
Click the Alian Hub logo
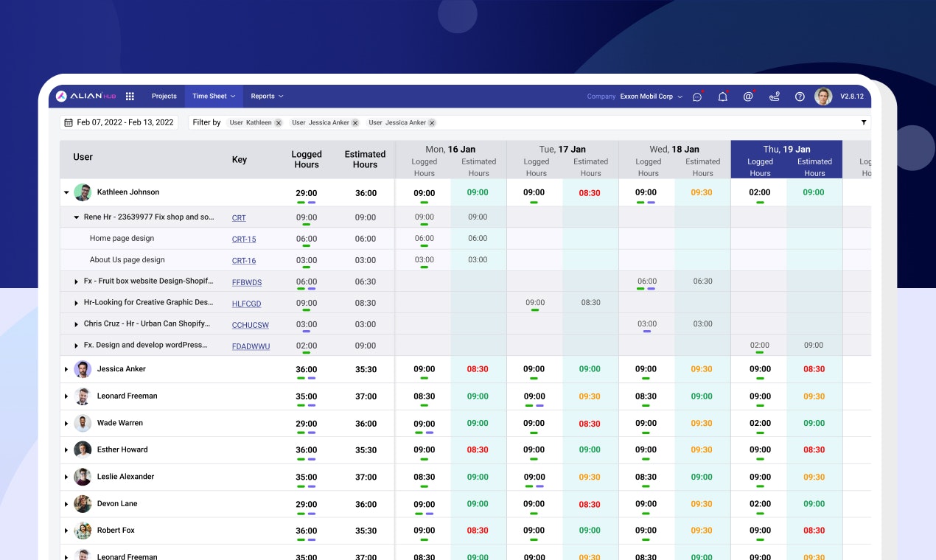coord(85,96)
